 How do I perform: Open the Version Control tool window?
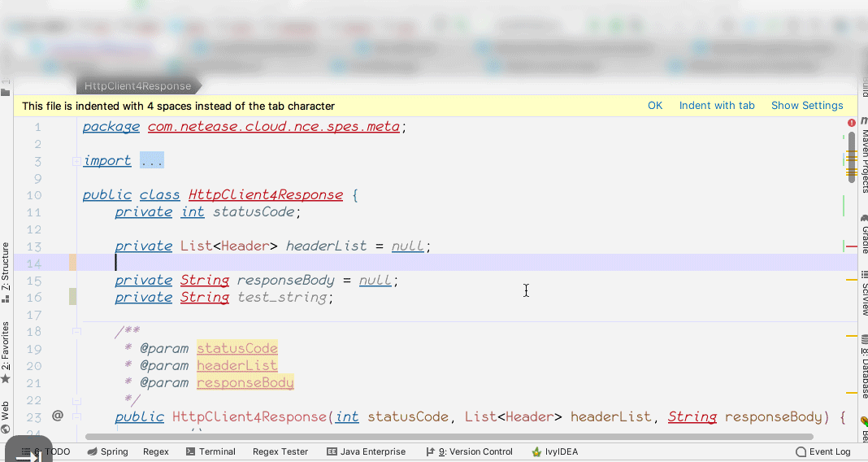470,451
